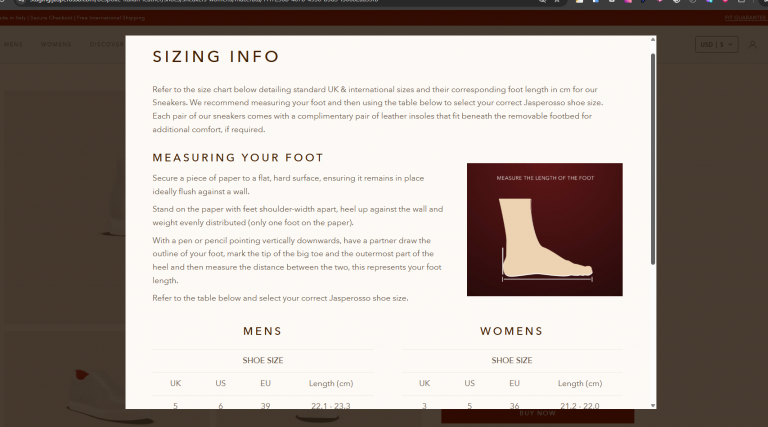Open the account profile icon
Image resolution: width=768 pixels, height=427 pixels.
tap(752, 45)
